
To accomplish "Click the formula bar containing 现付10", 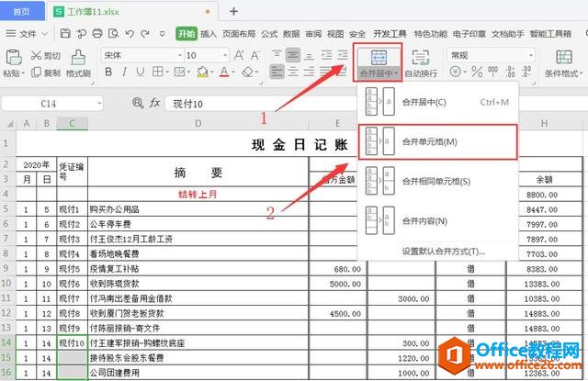I will [x=259, y=104].
